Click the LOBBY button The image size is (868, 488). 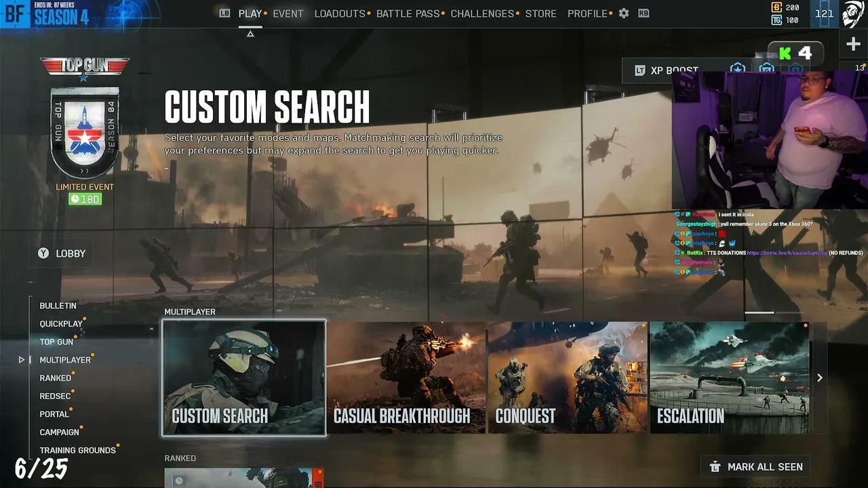click(x=62, y=253)
